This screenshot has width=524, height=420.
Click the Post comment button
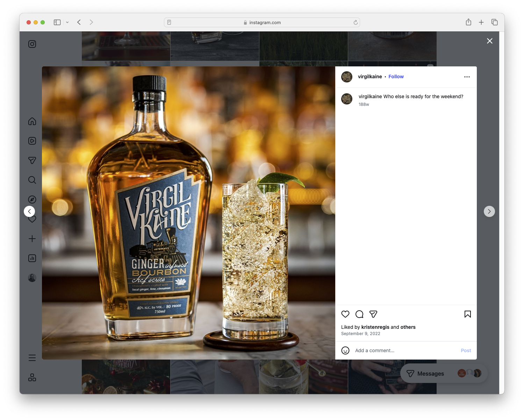coord(466,350)
